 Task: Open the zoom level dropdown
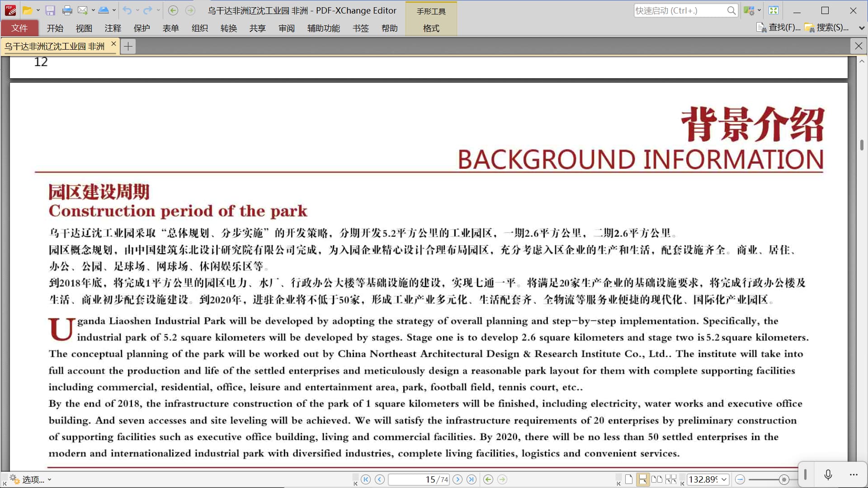click(x=724, y=479)
